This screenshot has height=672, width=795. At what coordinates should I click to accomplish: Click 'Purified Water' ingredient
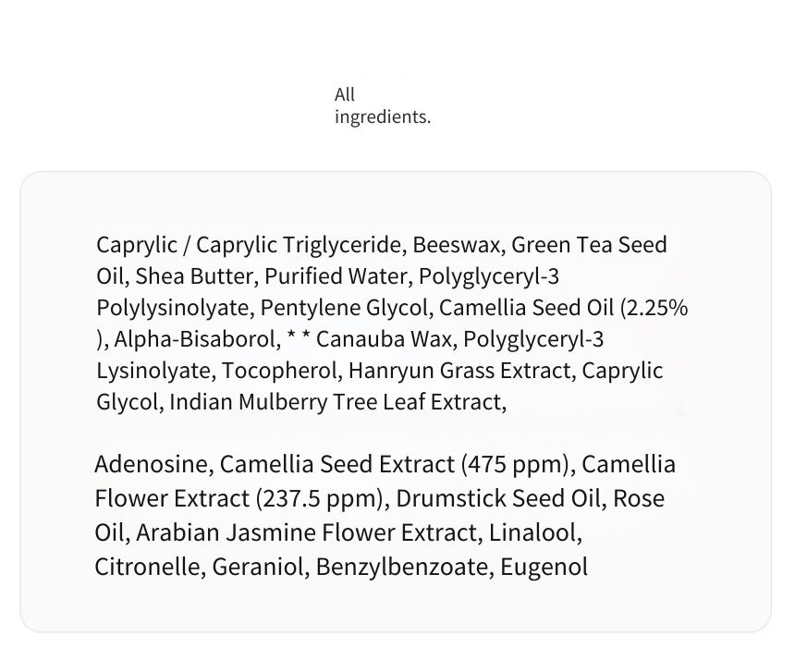(336, 276)
